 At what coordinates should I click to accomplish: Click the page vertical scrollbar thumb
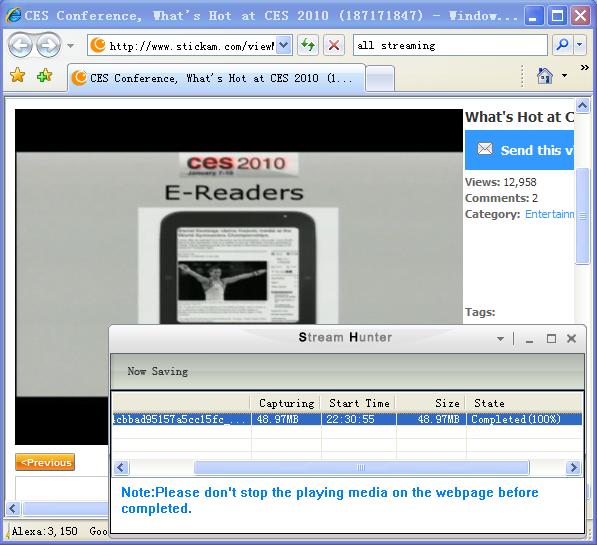coord(583,216)
